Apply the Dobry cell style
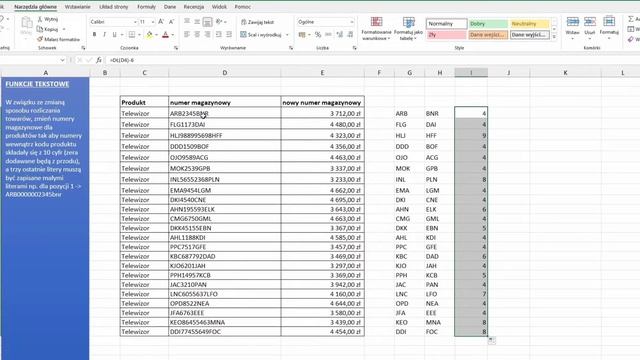The width and height of the screenshot is (640, 360). (488, 24)
